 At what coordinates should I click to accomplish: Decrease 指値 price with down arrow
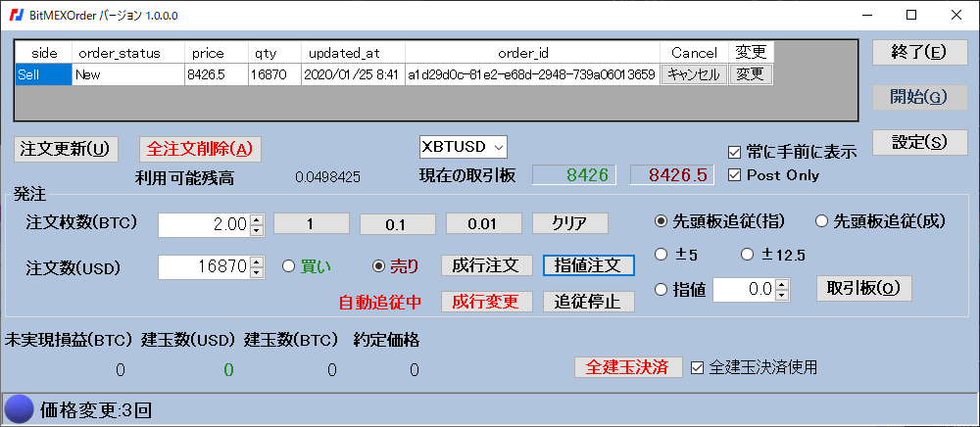782,296
